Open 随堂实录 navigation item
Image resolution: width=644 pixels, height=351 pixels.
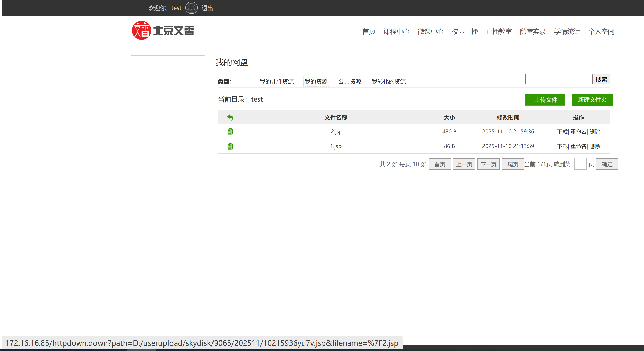point(533,31)
